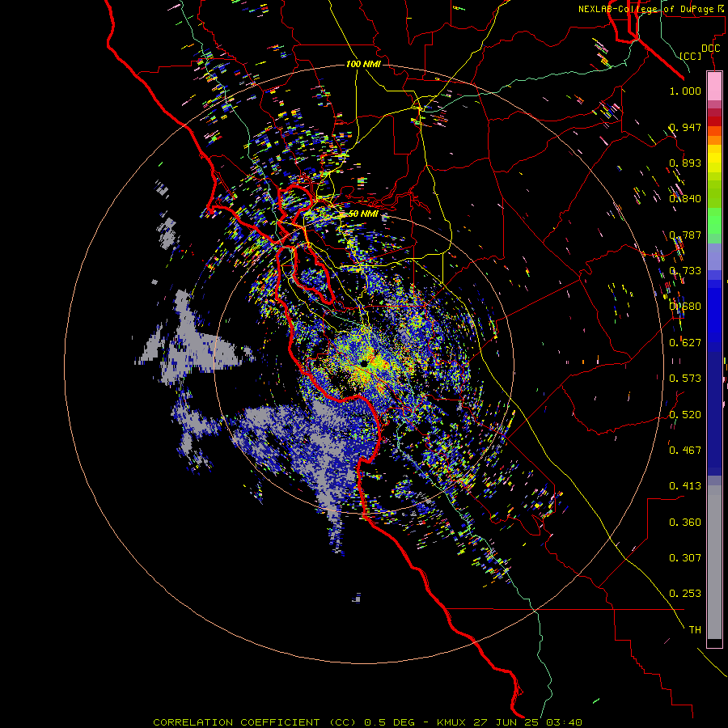Click the 0.893 color scale value
Image resolution: width=728 pixels, height=728 pixels.
(685, 163)
